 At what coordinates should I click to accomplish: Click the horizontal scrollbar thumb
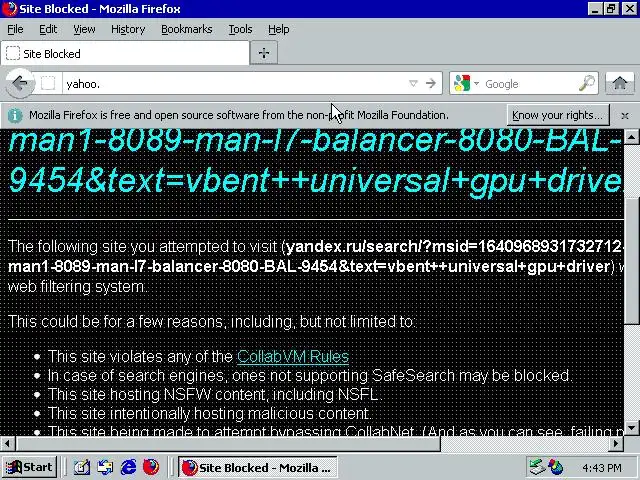pos(228,443)
